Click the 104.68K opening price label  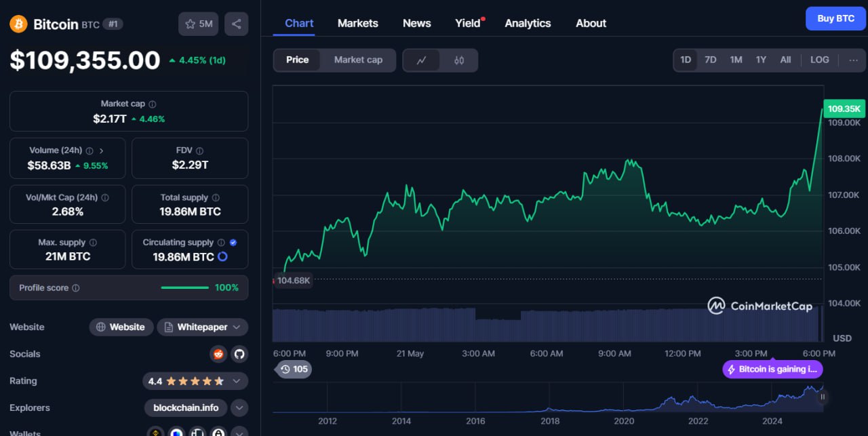(x=293, y=280)
